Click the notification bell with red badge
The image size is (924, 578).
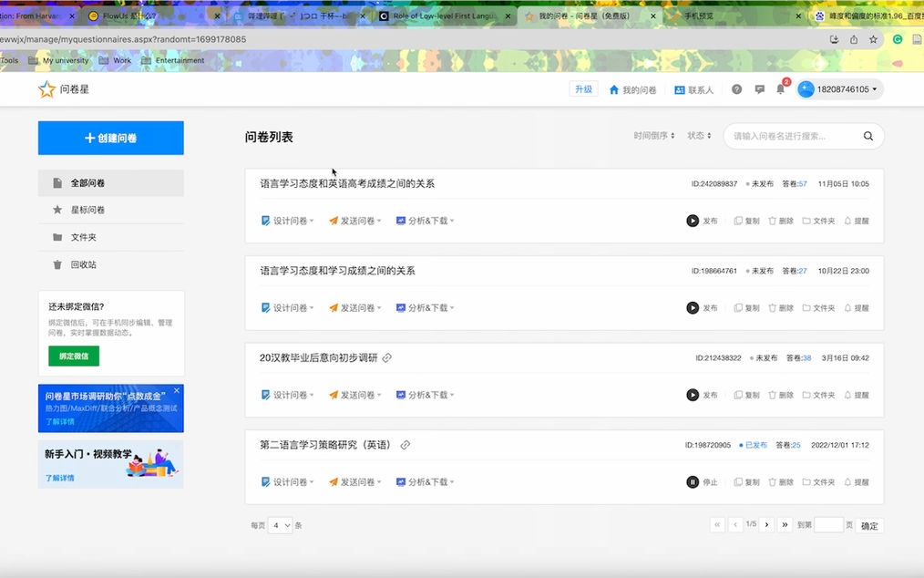780,88
